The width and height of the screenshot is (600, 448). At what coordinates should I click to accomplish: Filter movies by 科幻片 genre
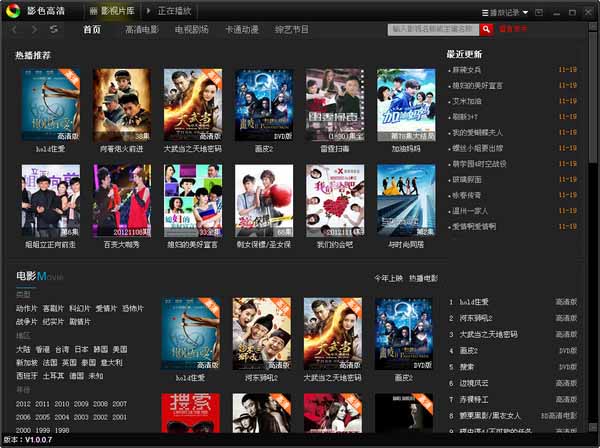coord(80,308)
